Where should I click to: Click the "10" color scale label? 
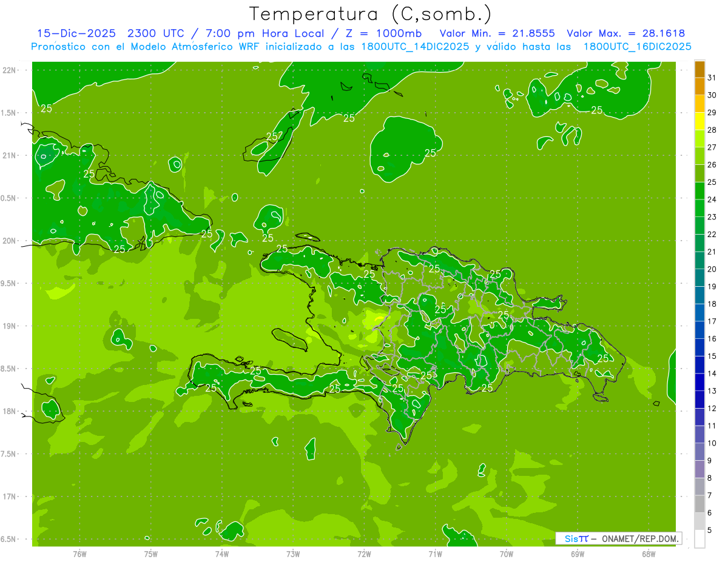pos(712,443)
